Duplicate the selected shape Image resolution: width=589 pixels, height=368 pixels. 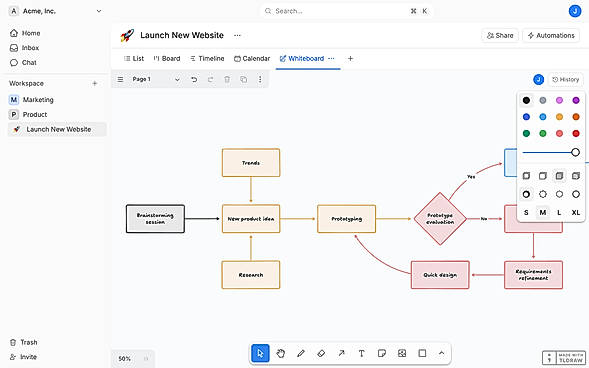click(x=243, y=79)
